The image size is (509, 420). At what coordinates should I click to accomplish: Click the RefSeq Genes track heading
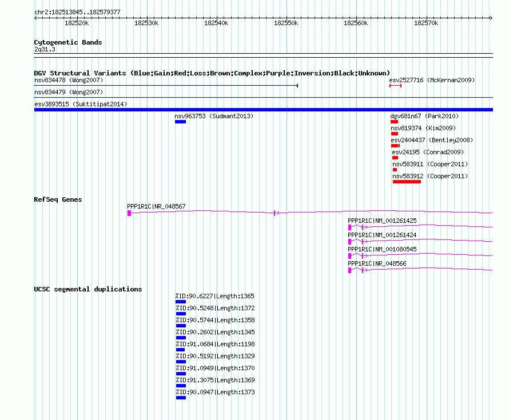pyautogui.click(x=58, y=199)
